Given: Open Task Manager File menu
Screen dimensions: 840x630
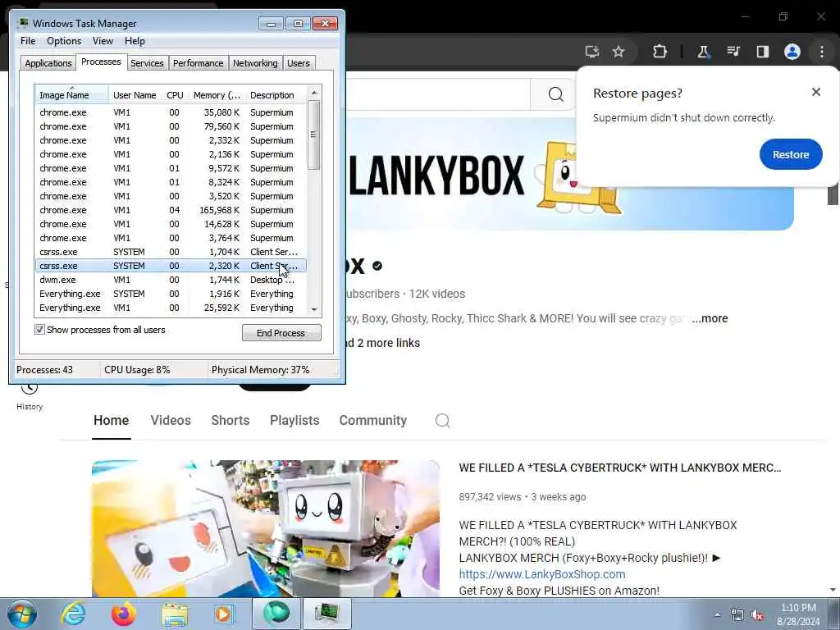Looking at the screenshot, I should [x=28, y=41].
